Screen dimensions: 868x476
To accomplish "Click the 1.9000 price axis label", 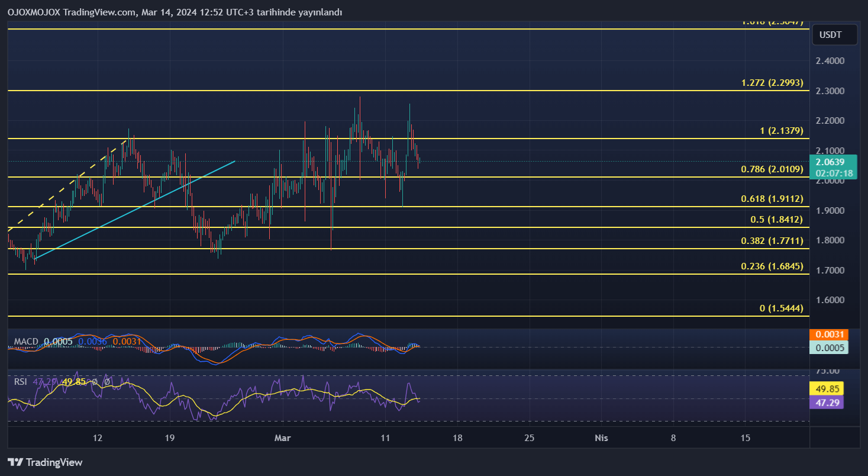I will pos(829,211).
